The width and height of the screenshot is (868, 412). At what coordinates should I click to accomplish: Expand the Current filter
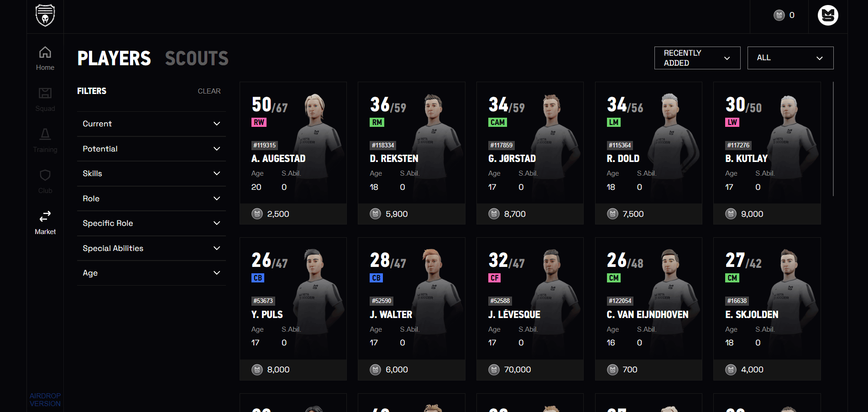tap(151, 124)
